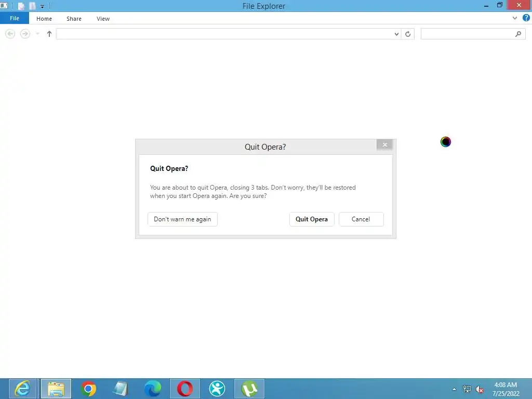Navigate up one folder level
532x399 pixels.
point(49,34)
